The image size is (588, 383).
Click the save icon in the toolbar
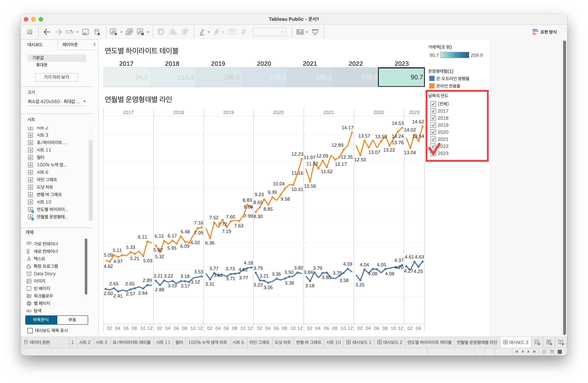85,32
